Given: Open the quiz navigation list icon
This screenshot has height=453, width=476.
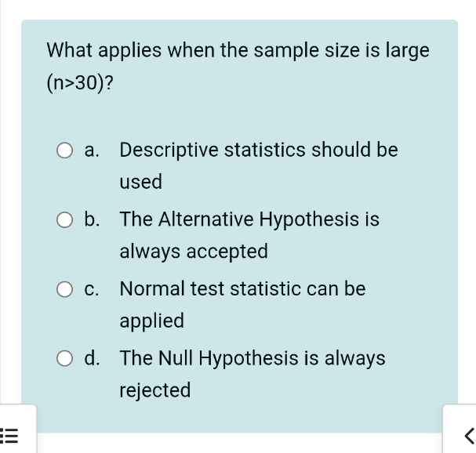Looking at the screenshot, I should (9, 436).
